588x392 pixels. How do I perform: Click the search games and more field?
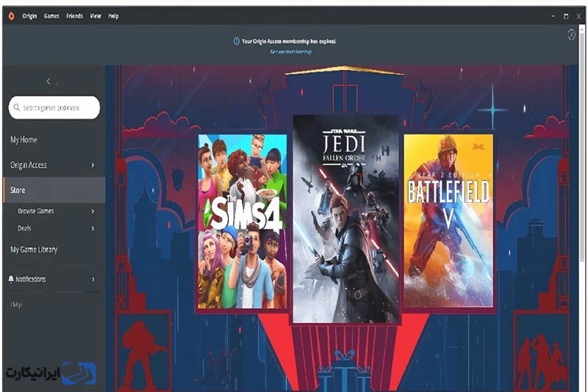54,107
